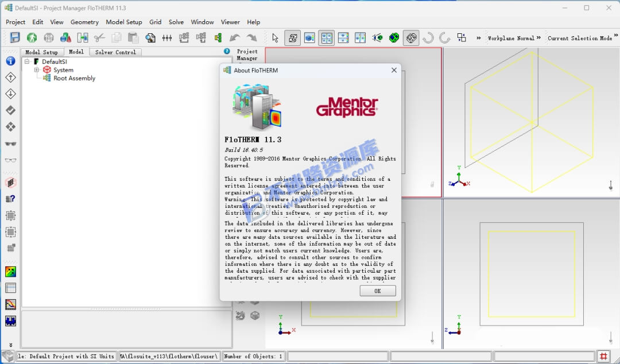Click the move down arrow diamond icon

click(x=10, y=94)
